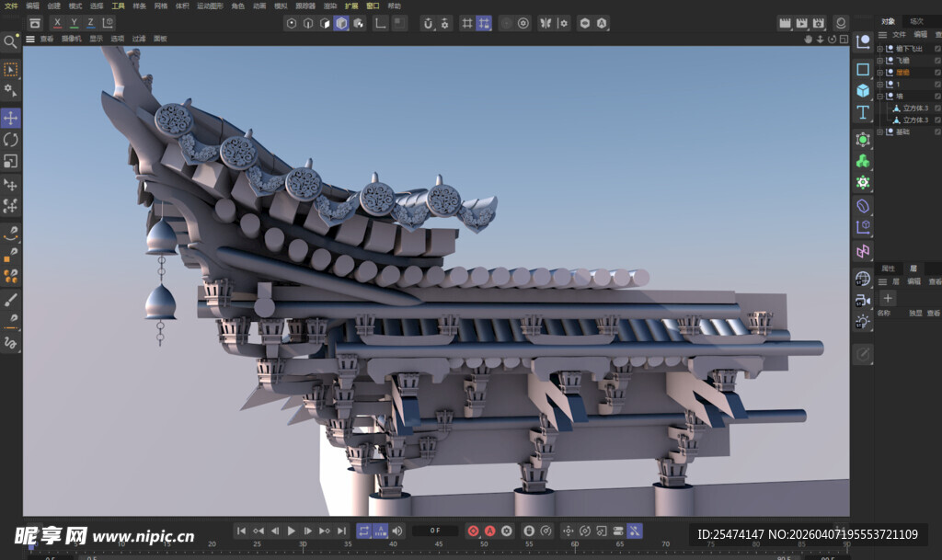This screenshot has height=560, width=942.
Task: Select the Move tool in left toolbar
Action: point(10,118)
